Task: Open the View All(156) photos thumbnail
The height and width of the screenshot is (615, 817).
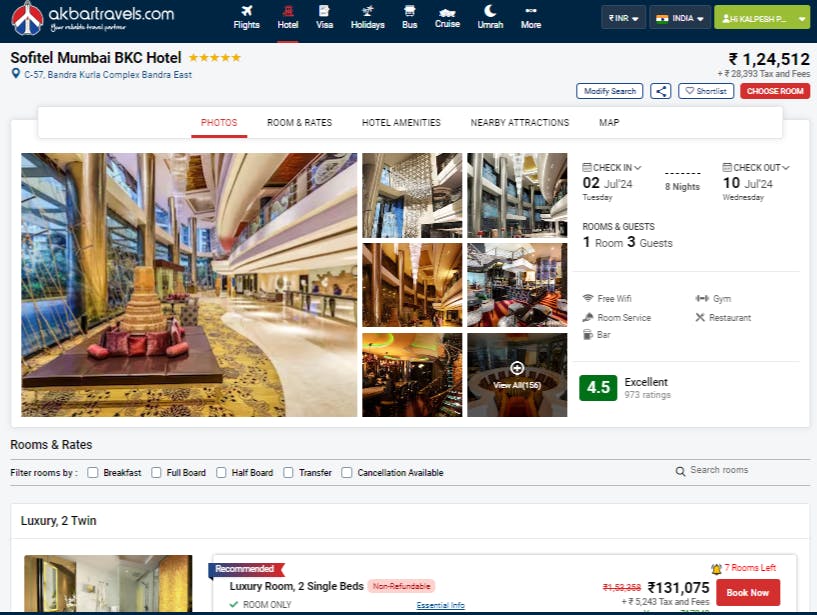Action: (x=517, y=375)
